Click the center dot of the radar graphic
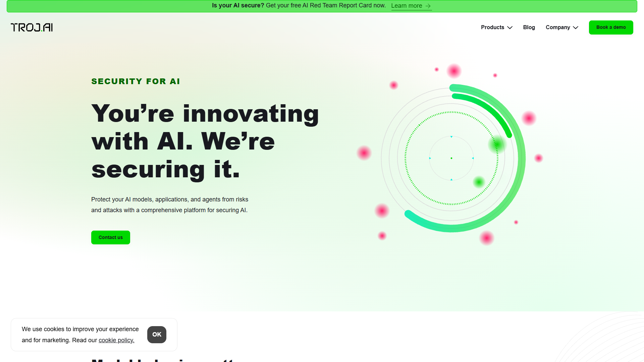The image size is (644, 362). (451, 158)
